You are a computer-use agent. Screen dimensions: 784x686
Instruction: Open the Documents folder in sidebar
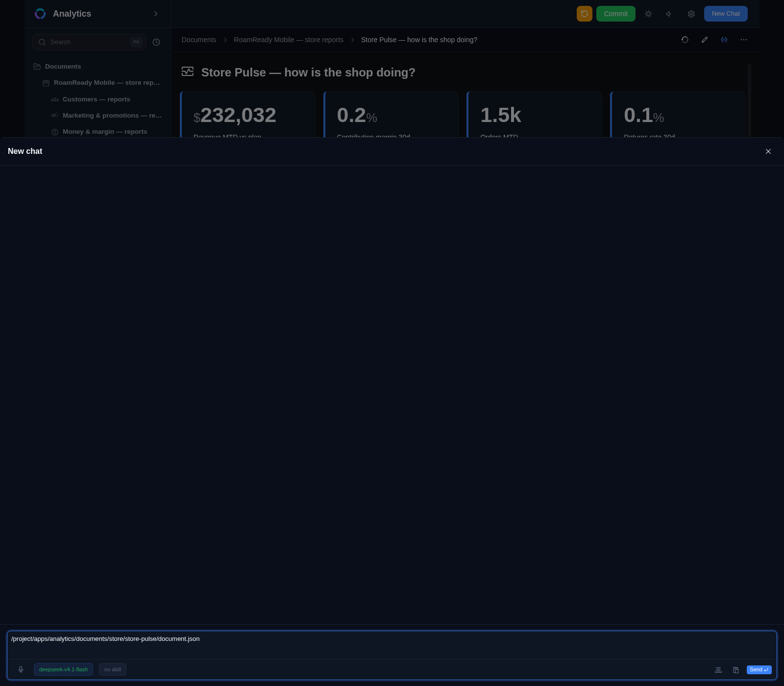[x=63, y=67]
